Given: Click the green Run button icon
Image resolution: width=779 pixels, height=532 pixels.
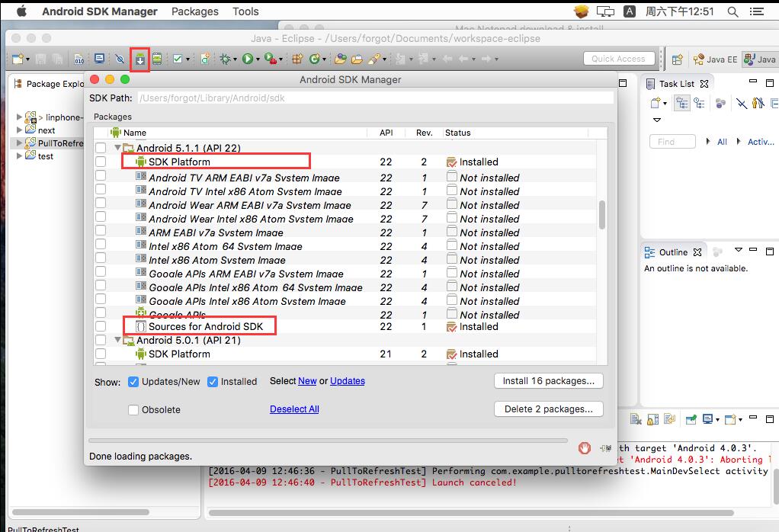Looking at the screenshot, I should pos(248,59).
